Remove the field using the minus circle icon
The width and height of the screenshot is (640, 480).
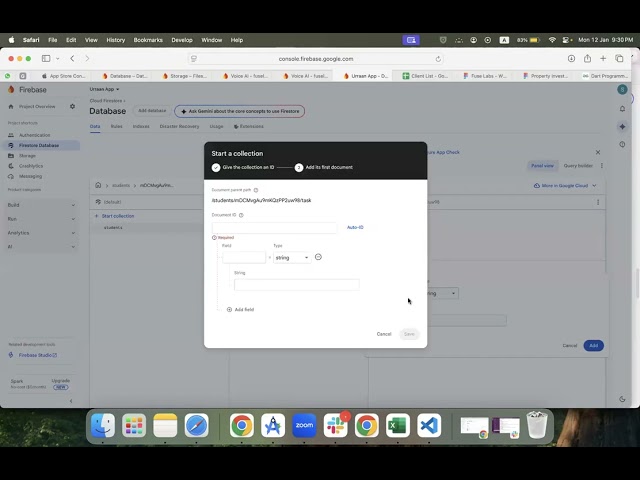pyautogui.click(x=318, y=257)
